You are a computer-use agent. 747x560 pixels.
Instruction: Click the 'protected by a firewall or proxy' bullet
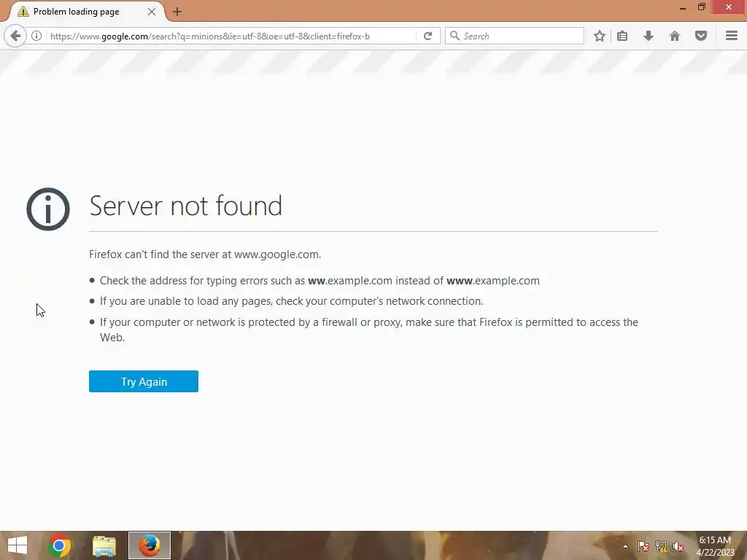point(368,330)
